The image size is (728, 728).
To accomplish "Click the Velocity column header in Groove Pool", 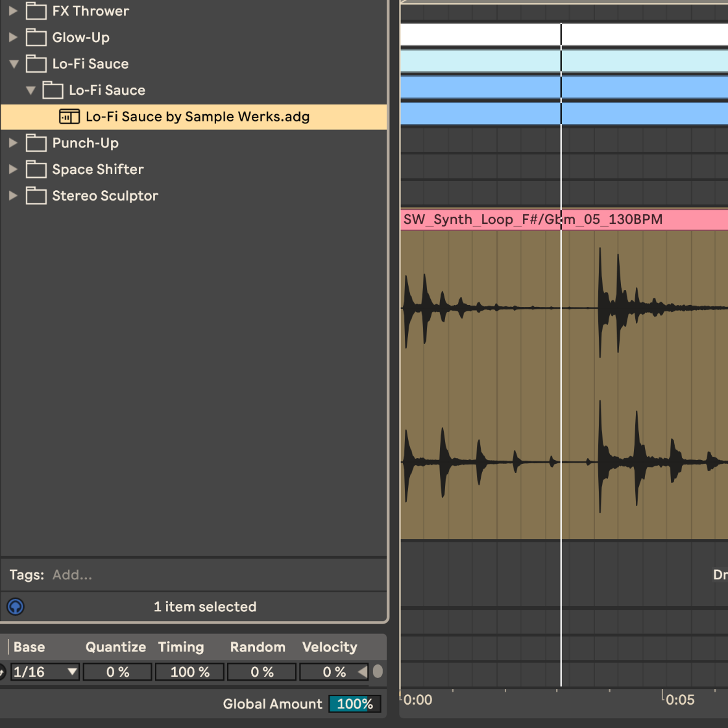I will (x=330, y=647).
